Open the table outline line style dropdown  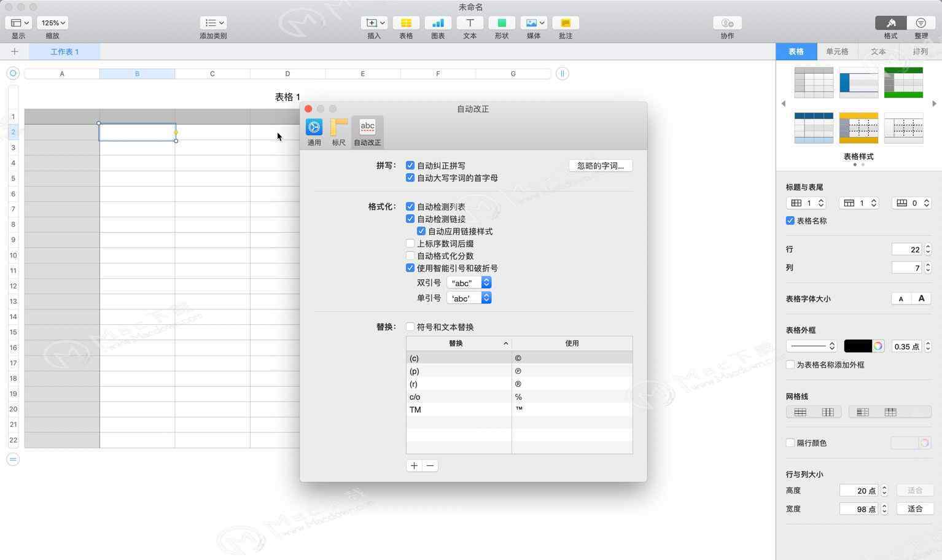pyautogui.click(x=812, y=346)
